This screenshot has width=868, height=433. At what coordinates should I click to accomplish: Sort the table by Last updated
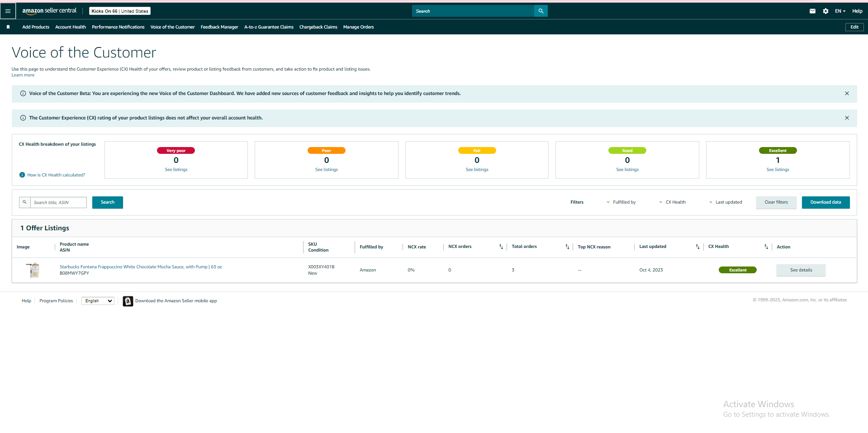(x=697, y=247)
